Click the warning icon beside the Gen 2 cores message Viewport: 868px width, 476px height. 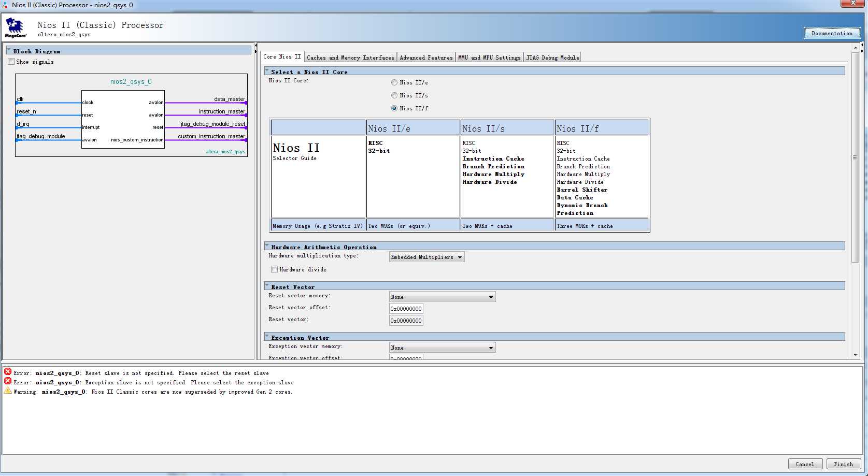pos(8,391)
